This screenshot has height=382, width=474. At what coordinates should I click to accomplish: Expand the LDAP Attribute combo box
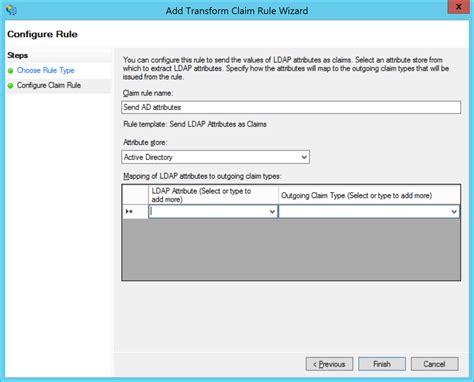pyautogui.click(x=272, y=212)
